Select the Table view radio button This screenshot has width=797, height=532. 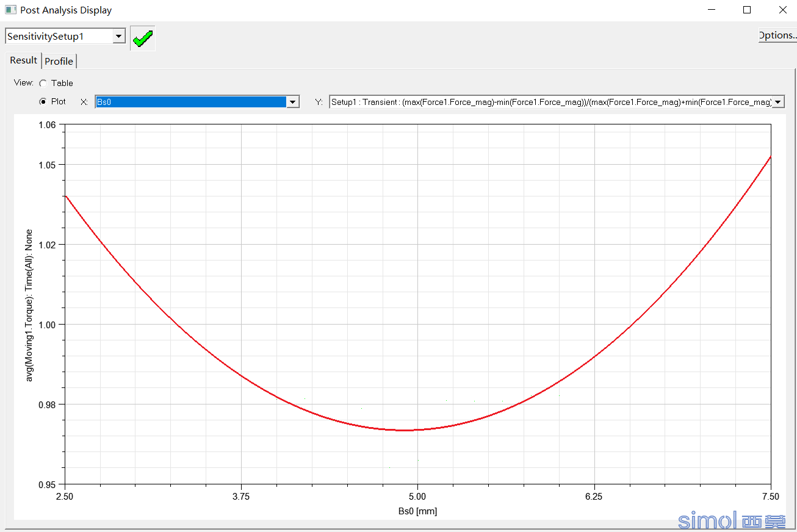43,84
